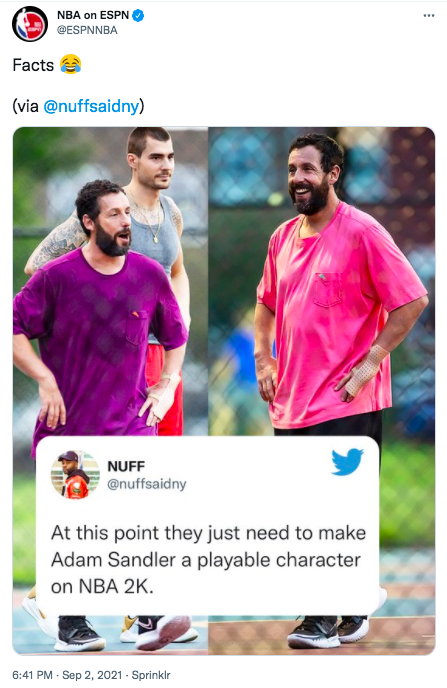Open the pink shirt photo on right
The height and width of the screenshot is (688, 447).
322,281
